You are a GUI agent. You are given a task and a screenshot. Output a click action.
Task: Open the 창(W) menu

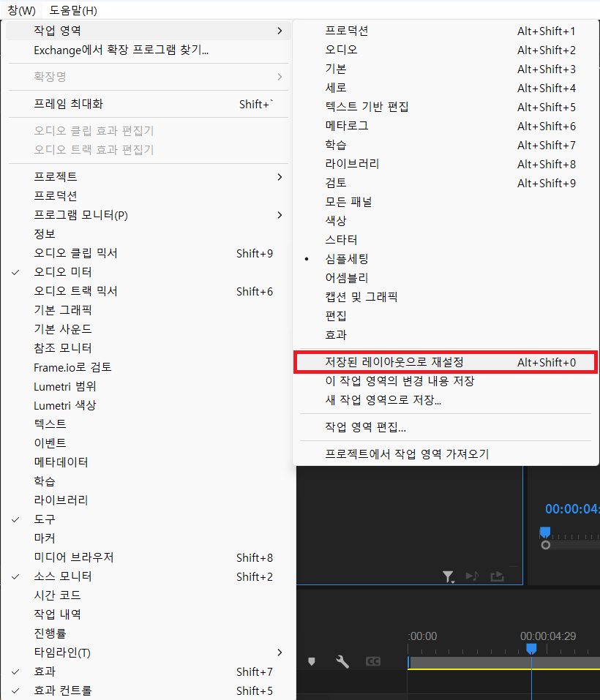click(x=20, y=10)
